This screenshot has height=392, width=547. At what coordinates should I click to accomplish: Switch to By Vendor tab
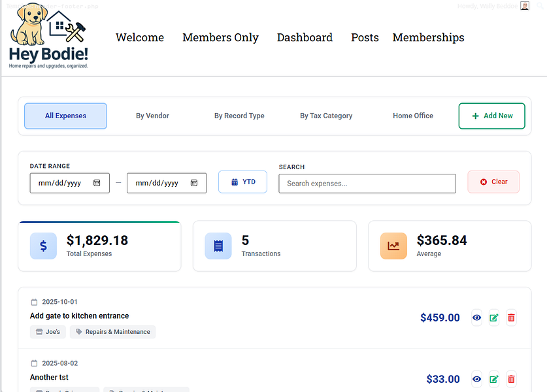point(152,116)
